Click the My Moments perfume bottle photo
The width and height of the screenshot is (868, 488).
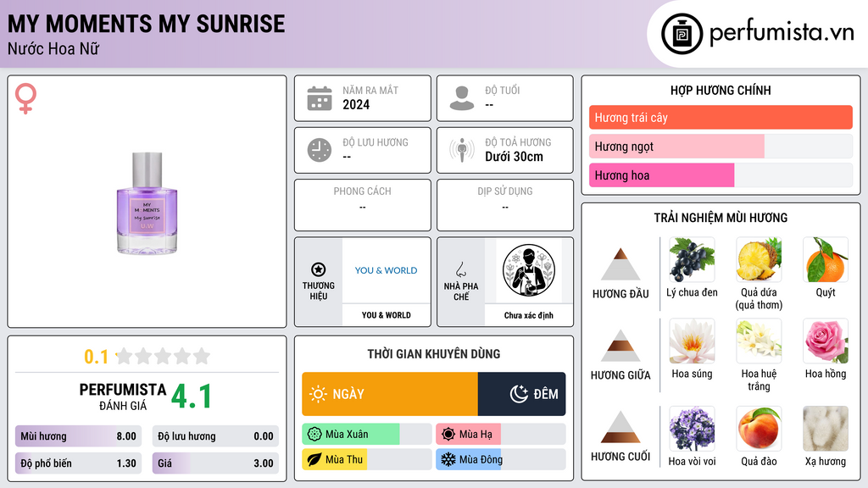[x=147, y=203]
